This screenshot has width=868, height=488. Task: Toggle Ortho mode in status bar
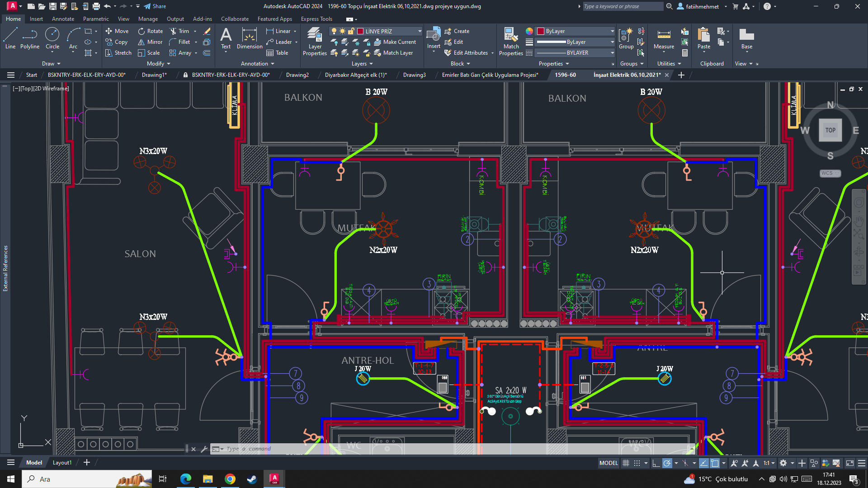tap(656, 463)
